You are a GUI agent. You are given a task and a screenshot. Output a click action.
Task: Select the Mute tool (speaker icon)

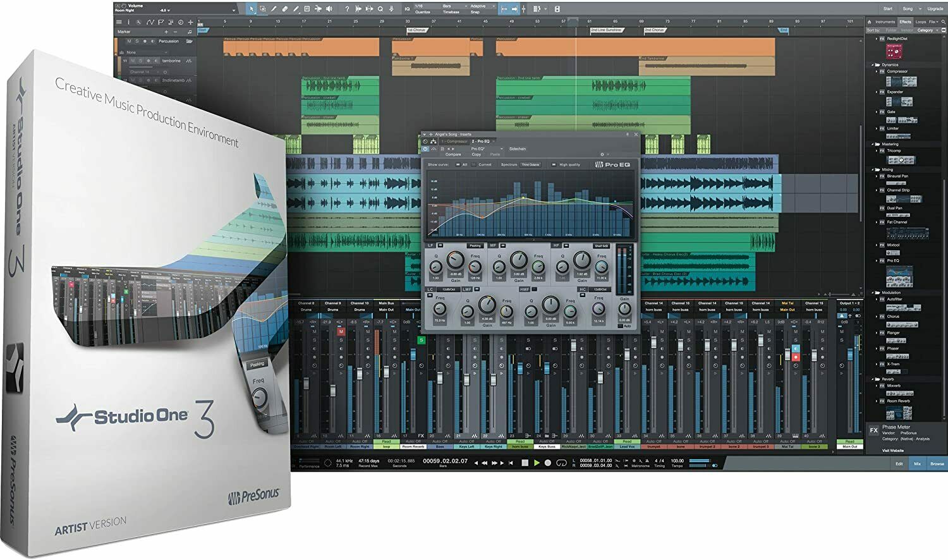click(329, 9)
